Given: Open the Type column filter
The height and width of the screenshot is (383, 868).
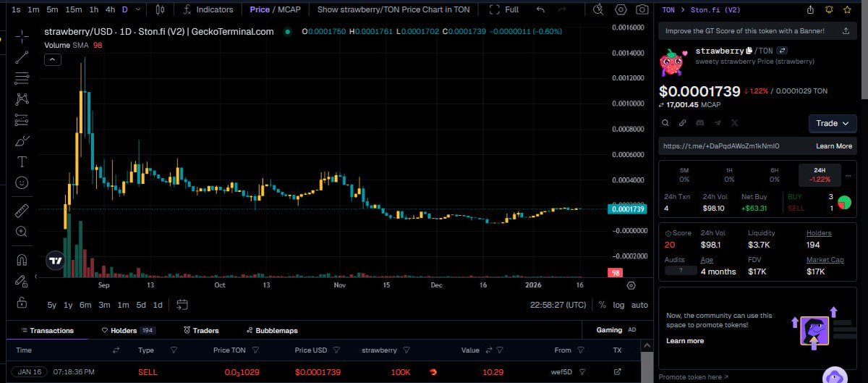Looking at the screenshot, I should coord(174,350).
